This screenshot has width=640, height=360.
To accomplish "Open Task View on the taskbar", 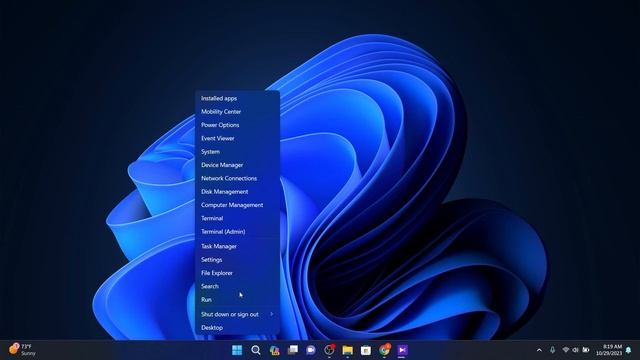I will pos(293,350).
